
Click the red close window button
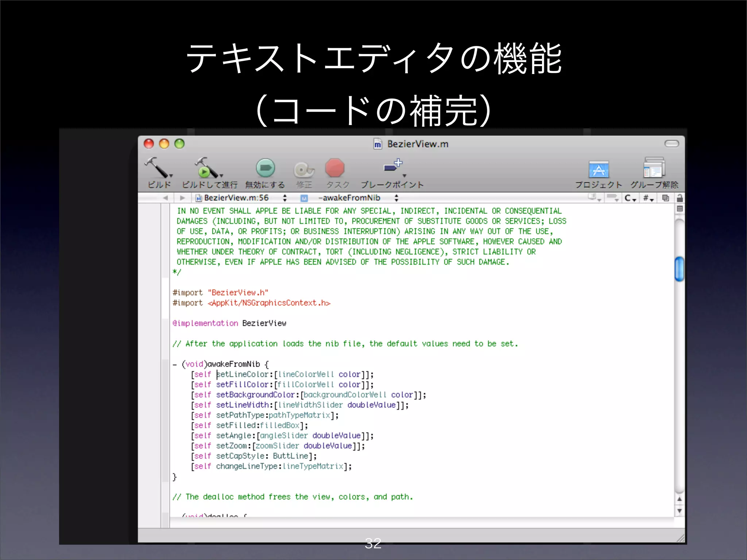149,144
